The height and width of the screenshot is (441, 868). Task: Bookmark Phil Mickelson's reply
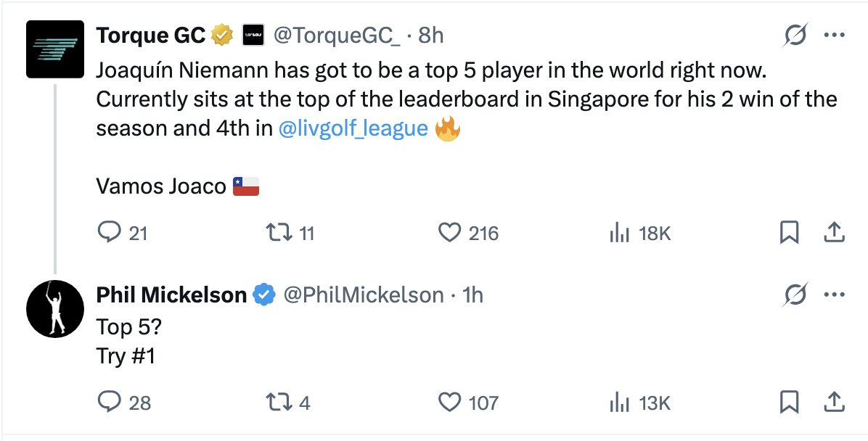pos(789,402)
